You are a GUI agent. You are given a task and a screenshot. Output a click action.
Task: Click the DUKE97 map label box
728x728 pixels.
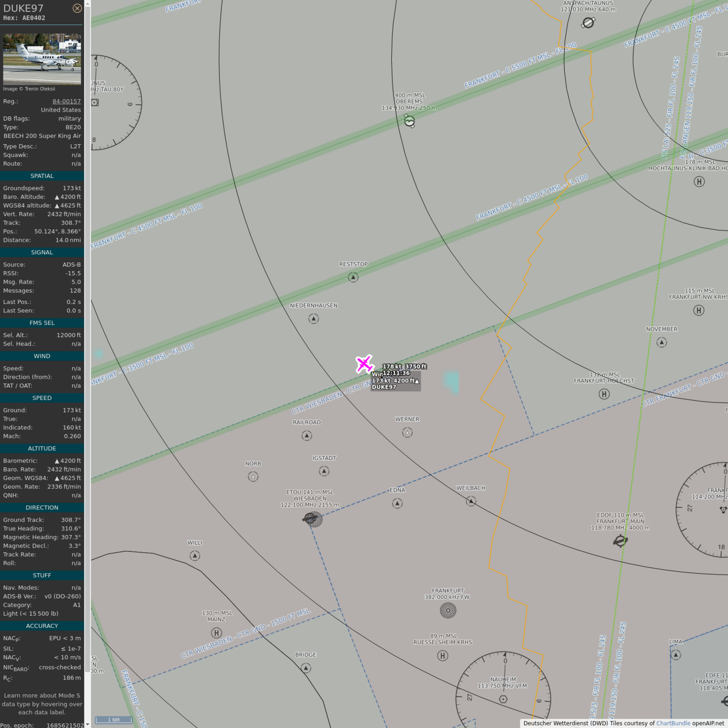[x=395, y=384]
